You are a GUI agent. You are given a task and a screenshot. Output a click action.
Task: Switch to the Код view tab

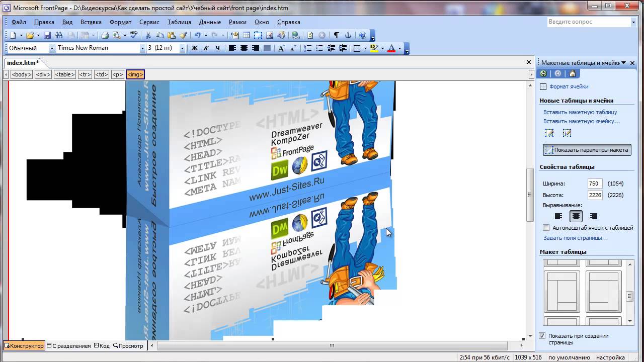102,346
